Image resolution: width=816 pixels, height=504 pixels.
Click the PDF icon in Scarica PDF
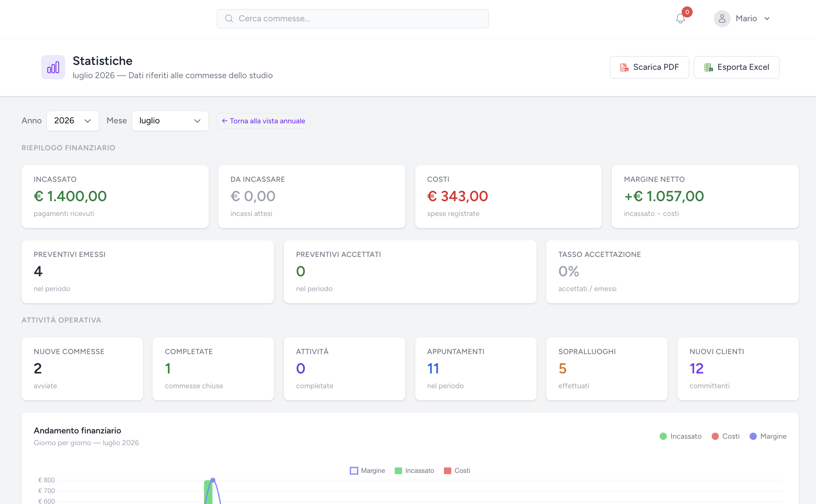[624, 67]
